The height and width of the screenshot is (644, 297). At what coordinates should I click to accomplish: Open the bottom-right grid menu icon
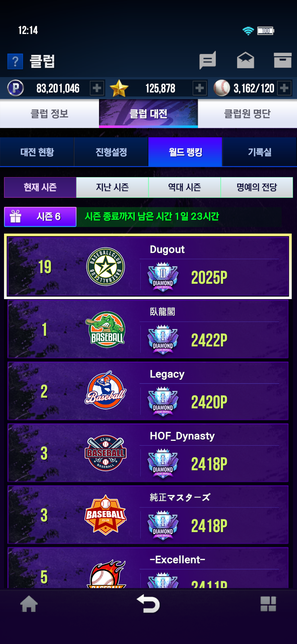pyautogui.click(x=268, y=604)
